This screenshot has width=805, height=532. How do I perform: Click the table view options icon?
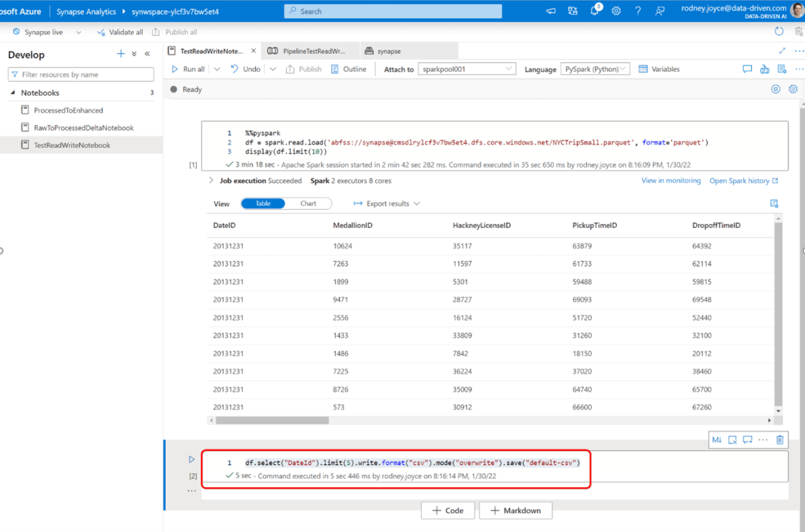[774, 204]
